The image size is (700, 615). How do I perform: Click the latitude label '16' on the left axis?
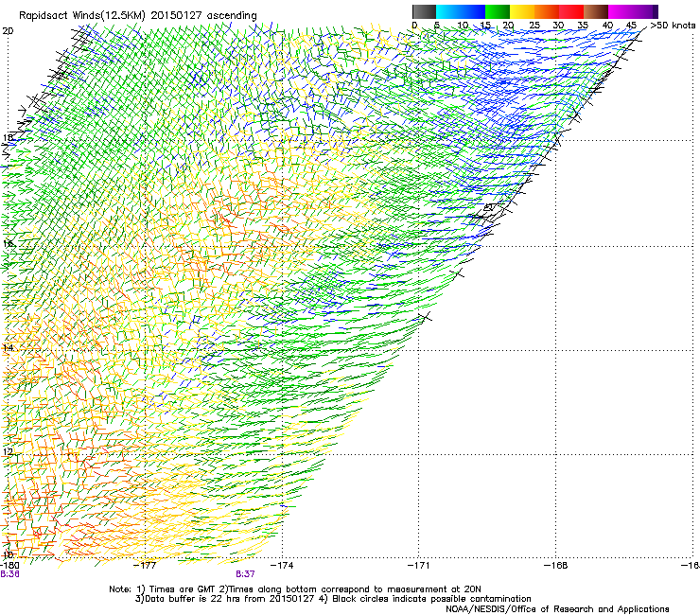point(8,243)
